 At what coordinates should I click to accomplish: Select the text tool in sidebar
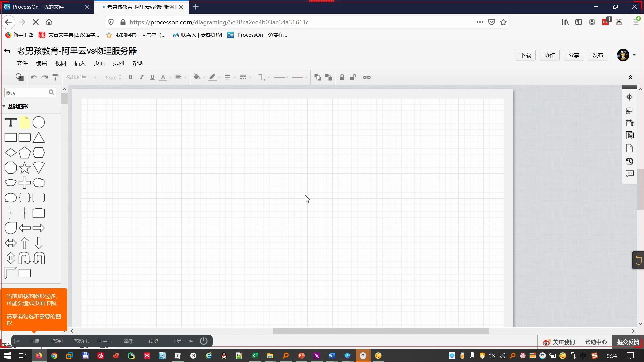tap(10, 122)
